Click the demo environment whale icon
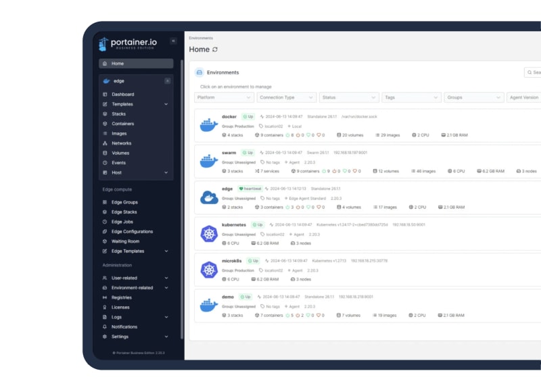The width and height of the screenshot is (541, 392). (208, 306)
